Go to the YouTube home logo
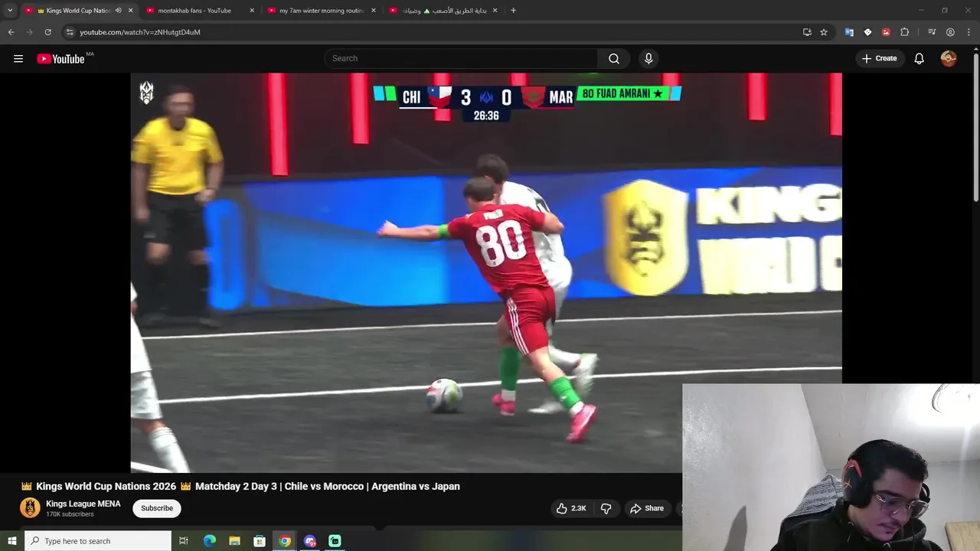980x551 pixels. 60,59
